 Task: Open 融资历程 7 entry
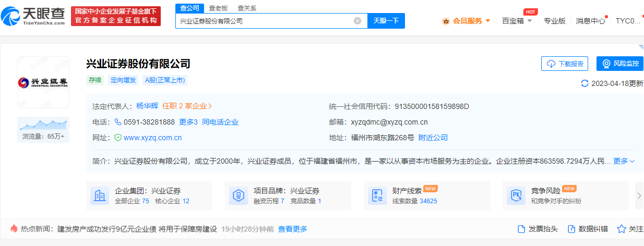tap(269, 201)
